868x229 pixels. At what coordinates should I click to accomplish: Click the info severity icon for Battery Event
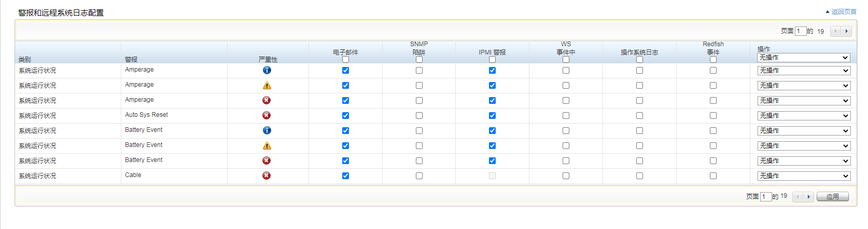click(267, 130)
